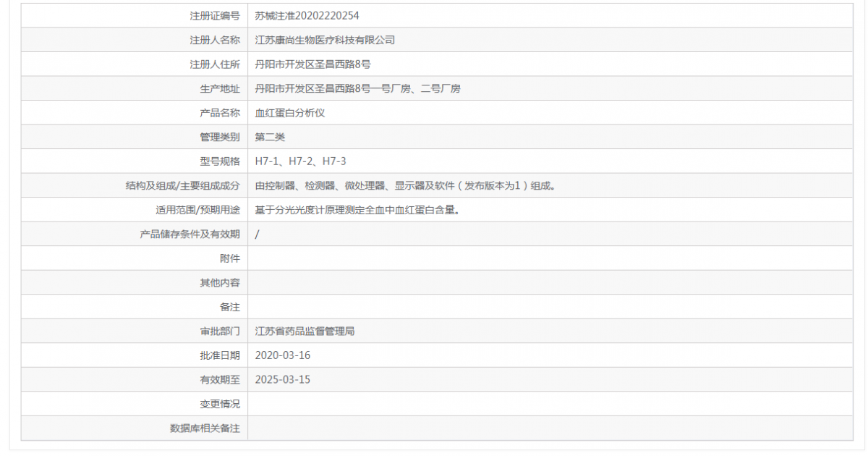Click the 注册人住所 label
This screenshot has height=456, width=868.
[x=215, y=64]
